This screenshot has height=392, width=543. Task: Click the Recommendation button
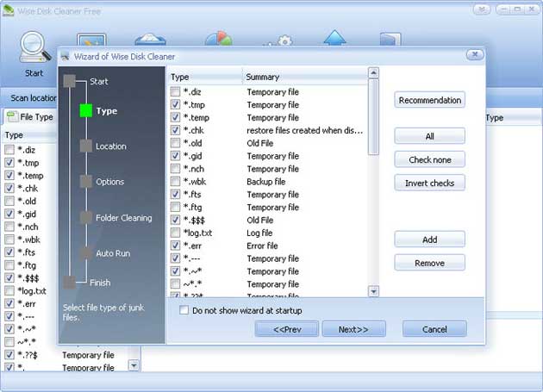click(429, 100)
